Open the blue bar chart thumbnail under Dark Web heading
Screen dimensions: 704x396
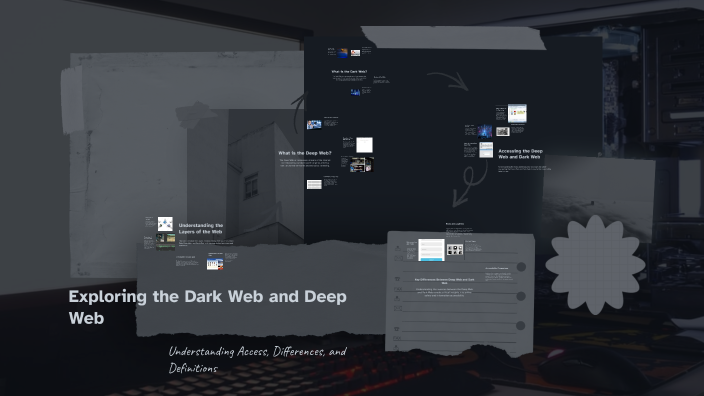click(x=355, y=92)
